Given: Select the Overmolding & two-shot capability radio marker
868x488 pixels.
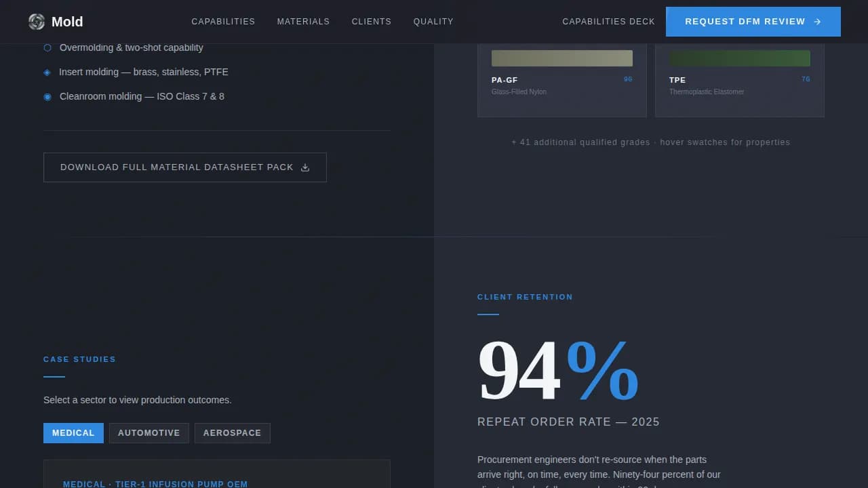Looking at the screenshot, I should 47,47.
